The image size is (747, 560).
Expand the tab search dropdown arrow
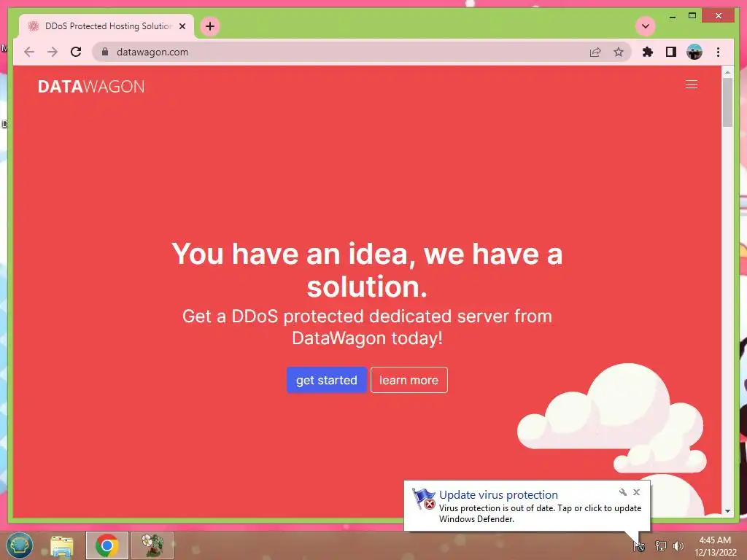point(646,26)
